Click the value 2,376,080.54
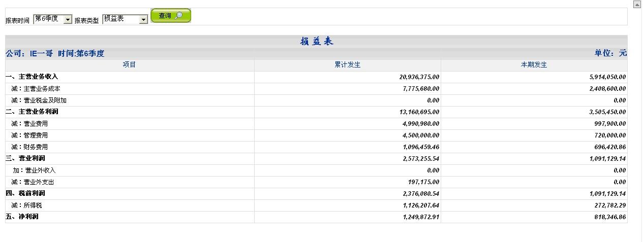The width and height of the screenshot is (644, 242). [x=421, y=194]
